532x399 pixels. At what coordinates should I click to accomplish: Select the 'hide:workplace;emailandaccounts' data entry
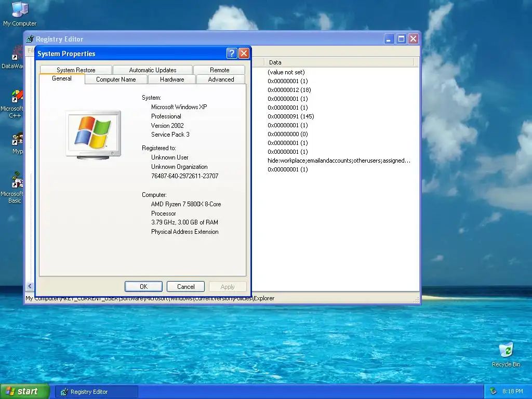[339, 161]
